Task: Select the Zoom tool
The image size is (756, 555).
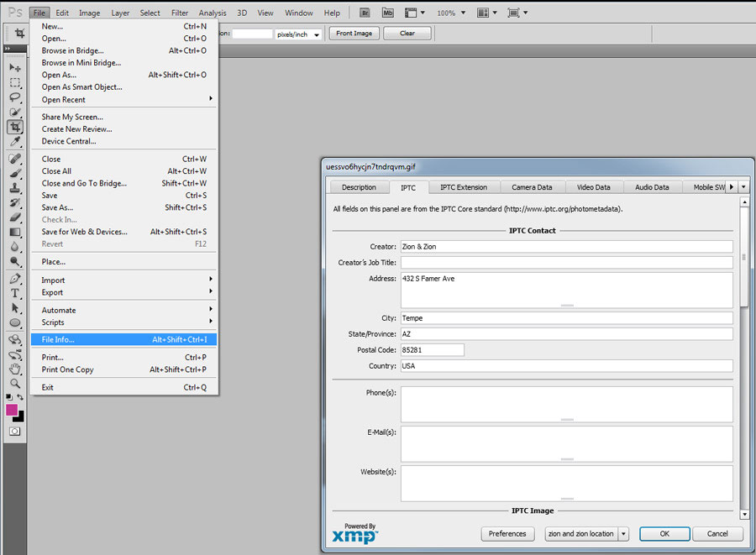Action: pos(15,384)
